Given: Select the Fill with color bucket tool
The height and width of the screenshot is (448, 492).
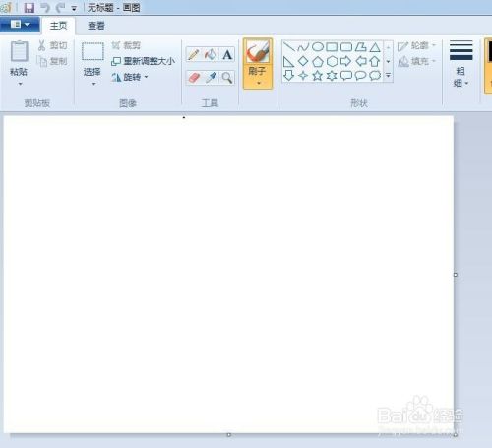Looking at the screenshot, I should point(211,54).
